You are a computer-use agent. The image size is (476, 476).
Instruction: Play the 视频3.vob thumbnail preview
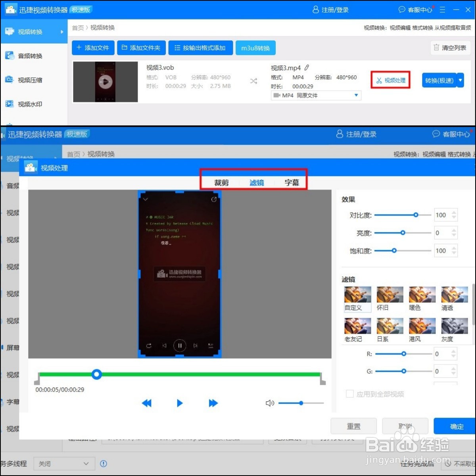tap(105, 82)
